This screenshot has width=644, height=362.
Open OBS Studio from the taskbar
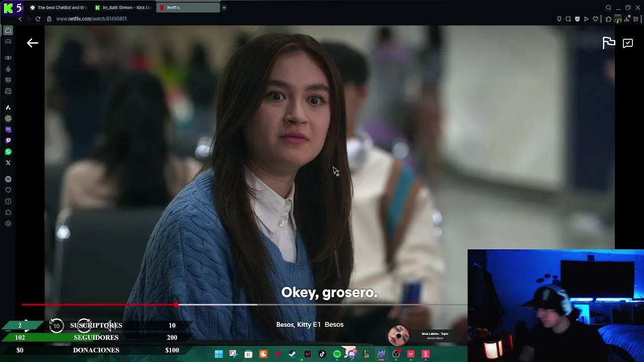(396, 354)
